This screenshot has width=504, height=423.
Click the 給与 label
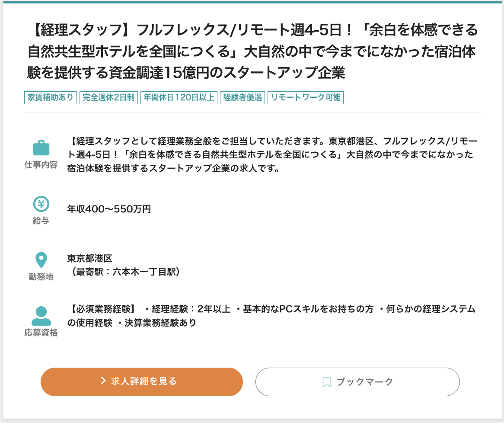41,221
